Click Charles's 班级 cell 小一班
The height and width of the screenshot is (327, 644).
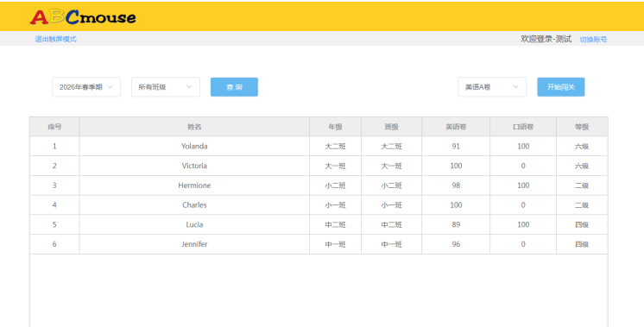click(x=391, y=205)
